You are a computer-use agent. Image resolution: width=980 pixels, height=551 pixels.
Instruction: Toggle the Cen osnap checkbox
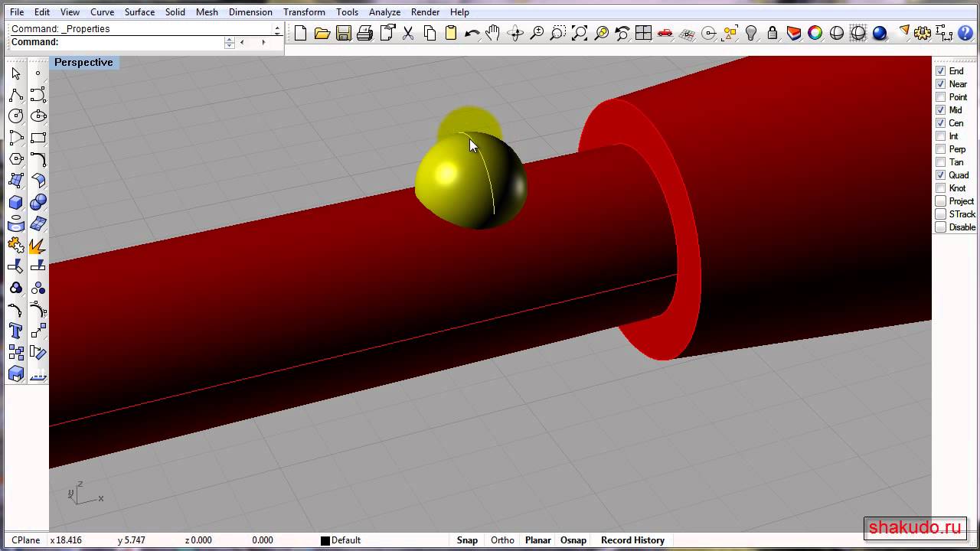point(941,123)
